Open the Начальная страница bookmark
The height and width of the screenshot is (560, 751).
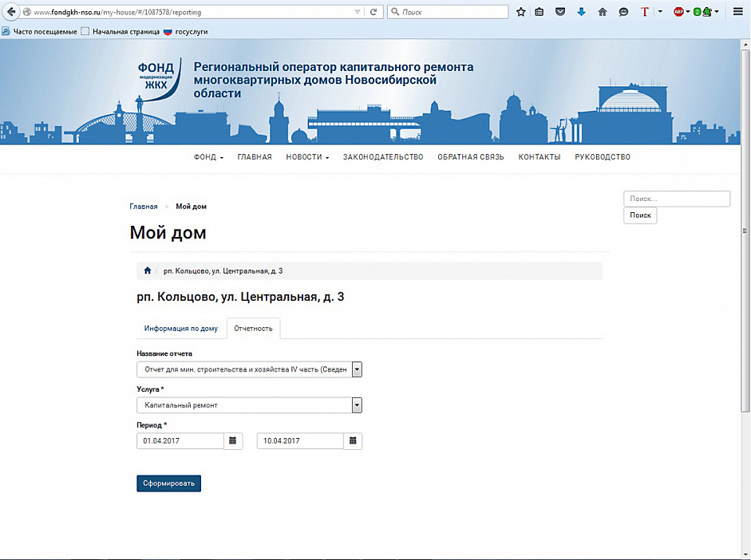(x=121, y=32)
